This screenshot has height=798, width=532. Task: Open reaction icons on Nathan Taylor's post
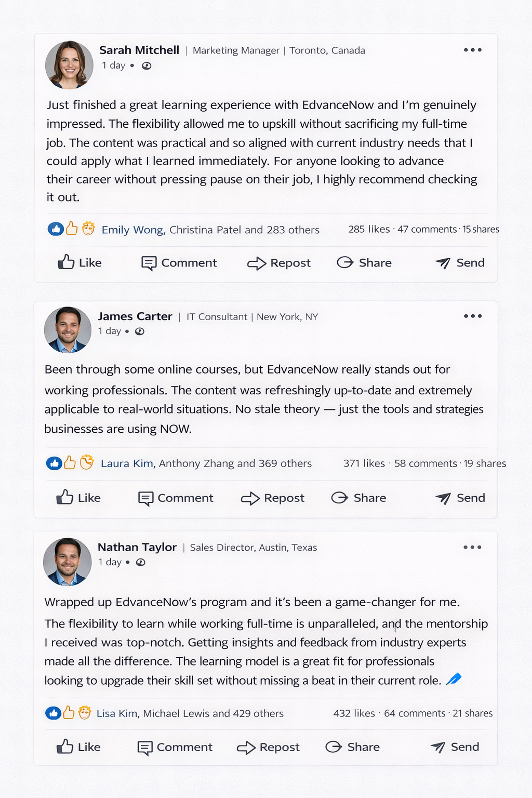click(x=68, y=713)
